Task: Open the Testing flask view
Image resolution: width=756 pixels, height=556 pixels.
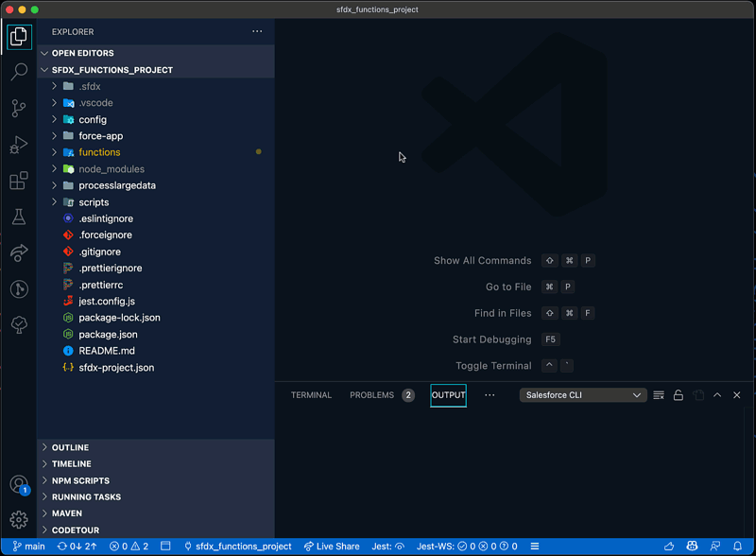Action: [19, 217]
